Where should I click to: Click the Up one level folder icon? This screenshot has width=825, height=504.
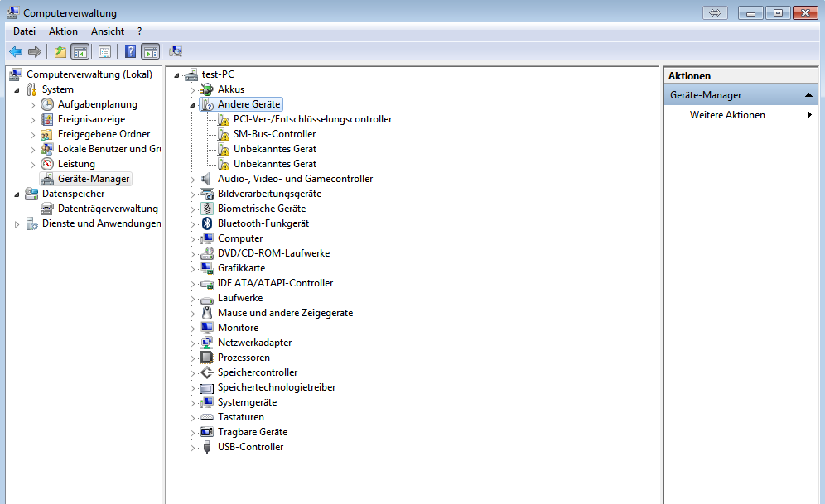[60, 51]
